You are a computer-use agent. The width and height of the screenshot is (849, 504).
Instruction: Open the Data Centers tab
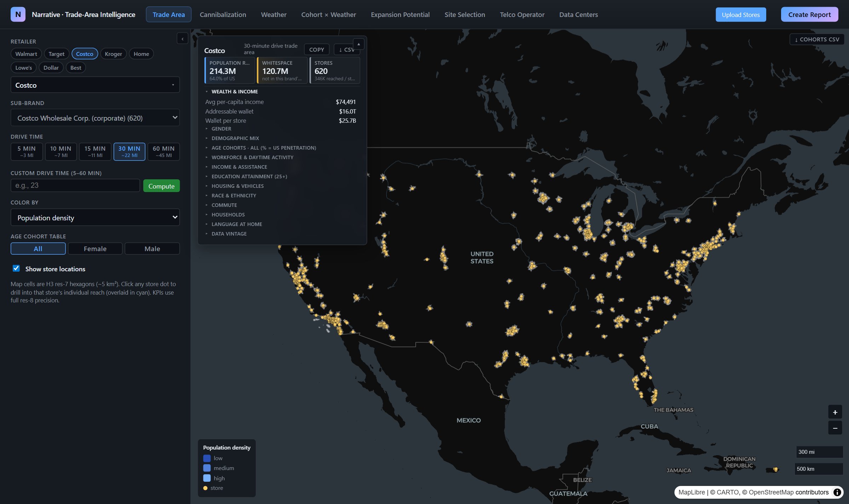point(578,15)
